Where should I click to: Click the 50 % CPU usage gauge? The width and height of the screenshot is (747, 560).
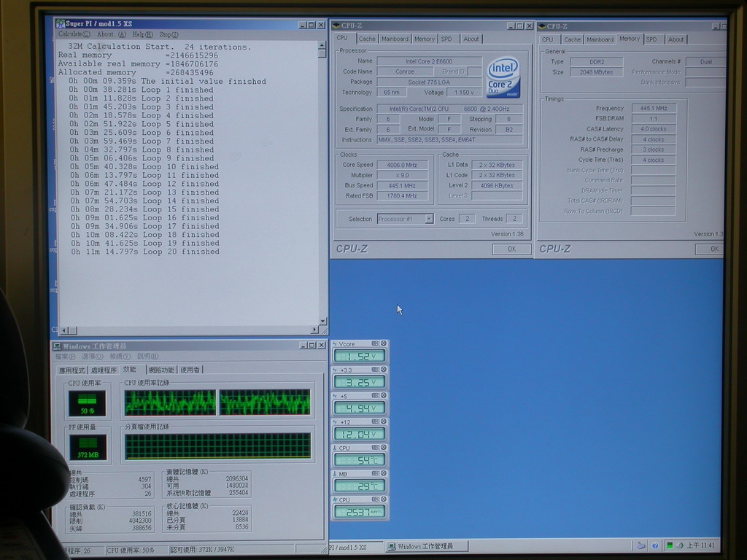pos(88,403)
